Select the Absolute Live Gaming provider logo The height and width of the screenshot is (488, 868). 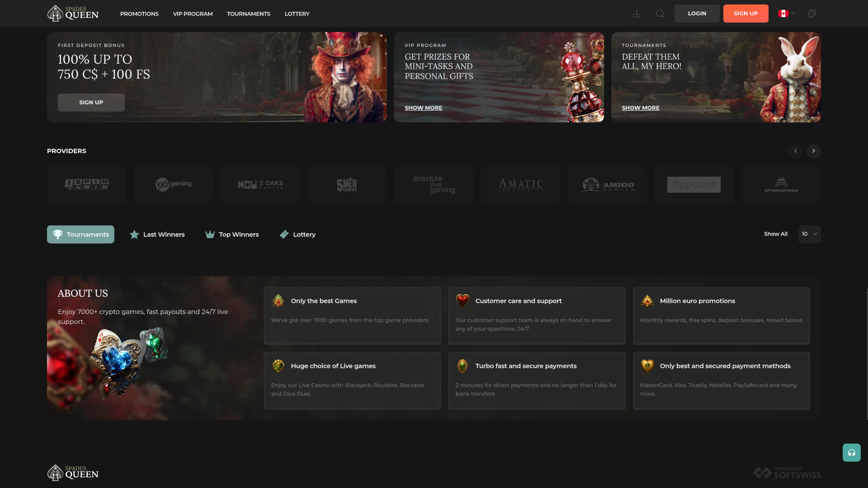point(434,184)
